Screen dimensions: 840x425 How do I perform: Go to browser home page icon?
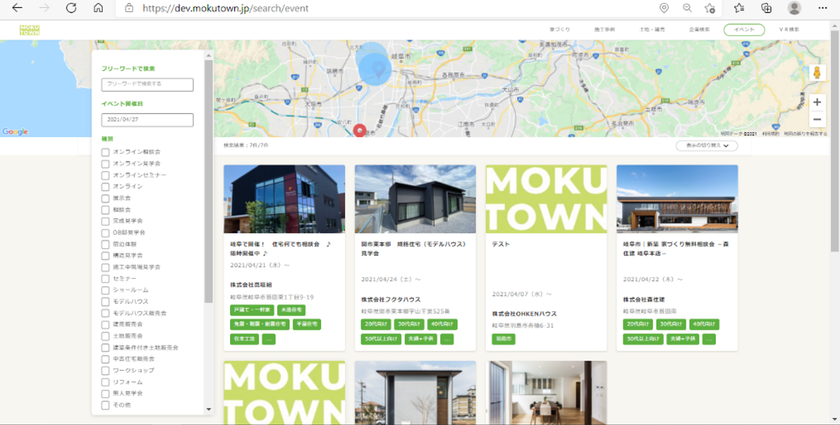click(97, 8)
